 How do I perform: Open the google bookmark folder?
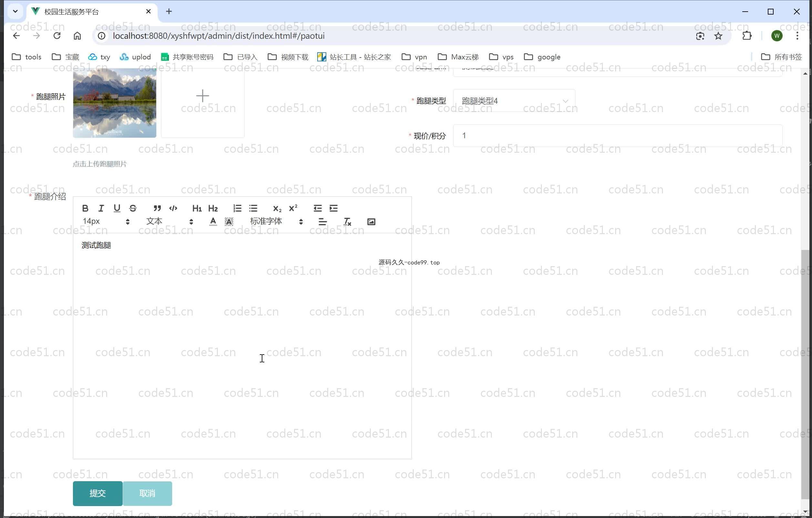[x=542, y=57]
